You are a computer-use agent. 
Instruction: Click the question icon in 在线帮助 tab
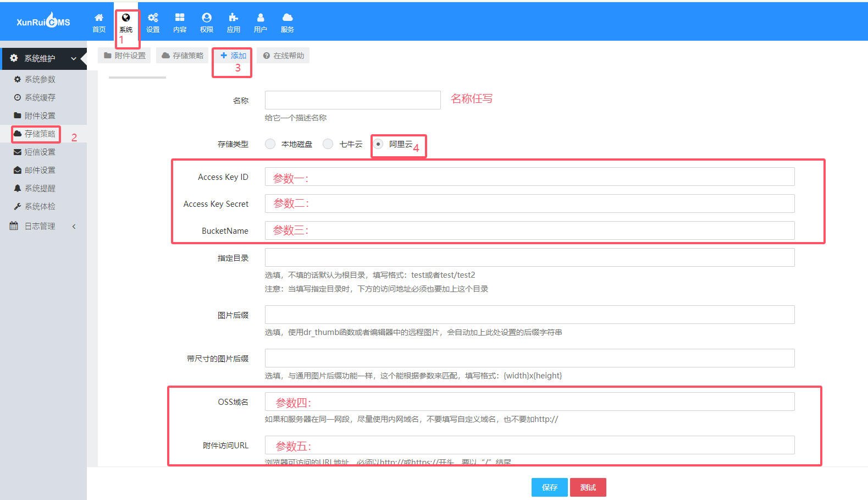pos(267,56)
